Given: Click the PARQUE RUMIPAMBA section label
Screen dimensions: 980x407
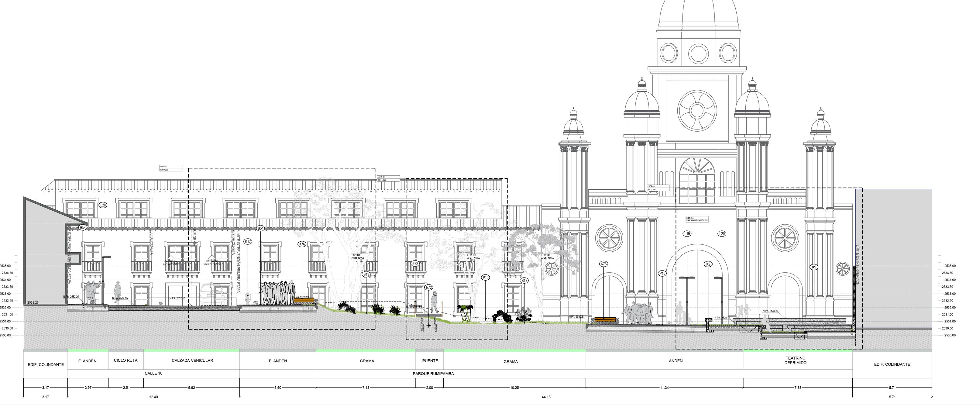Looking at the screenshot, I should click(x=433, y=374).
